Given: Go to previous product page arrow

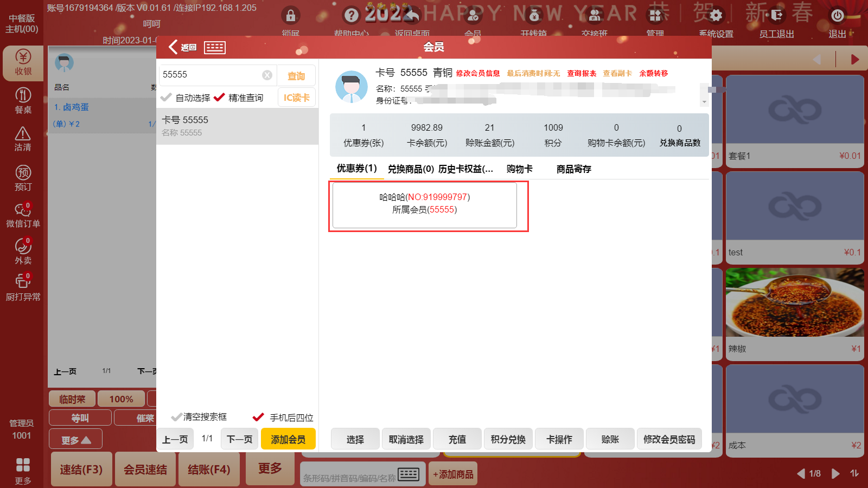Looking at the screenshot, I should pyautogui.click(x=801, y=473).
